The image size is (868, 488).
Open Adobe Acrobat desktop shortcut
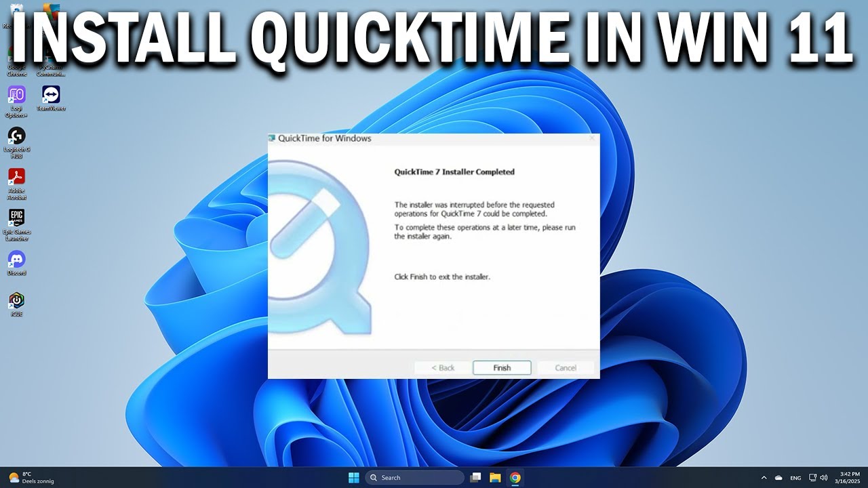click(x=16, y=184)
